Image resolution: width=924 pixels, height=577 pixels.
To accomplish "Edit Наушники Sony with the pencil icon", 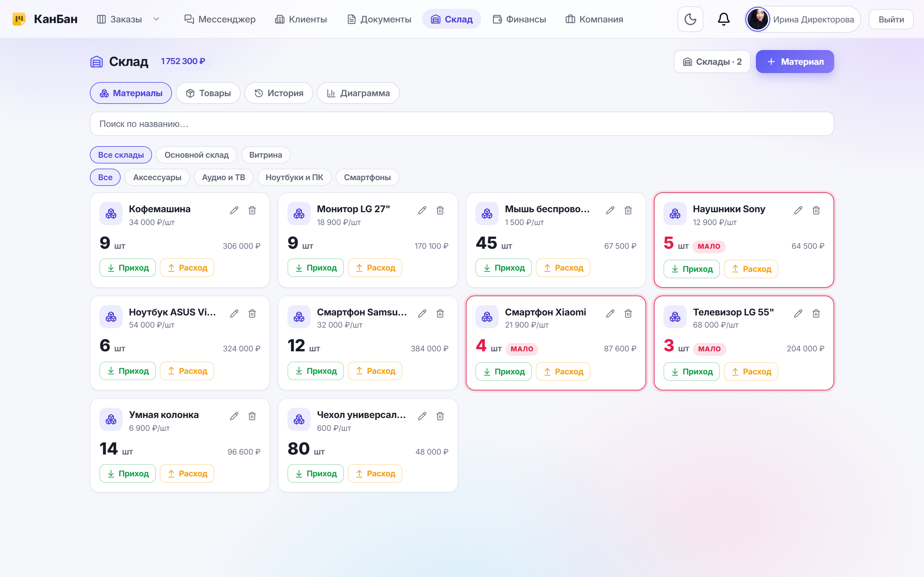I will point(798,210).
